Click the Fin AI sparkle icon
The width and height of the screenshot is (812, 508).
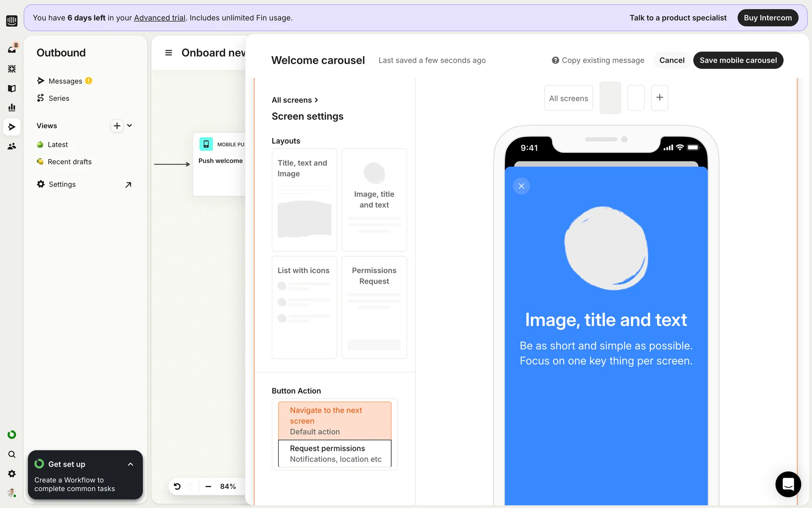click(x=12, y=69)
